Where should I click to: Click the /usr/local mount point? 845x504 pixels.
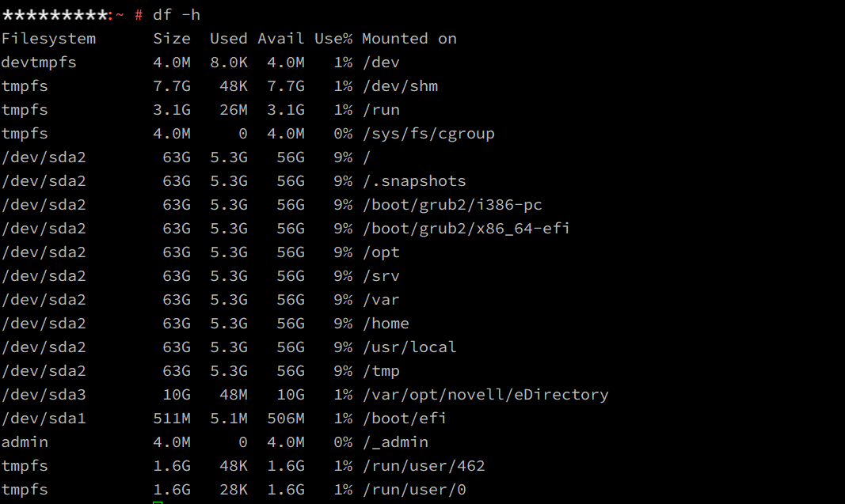click(409, 347)
